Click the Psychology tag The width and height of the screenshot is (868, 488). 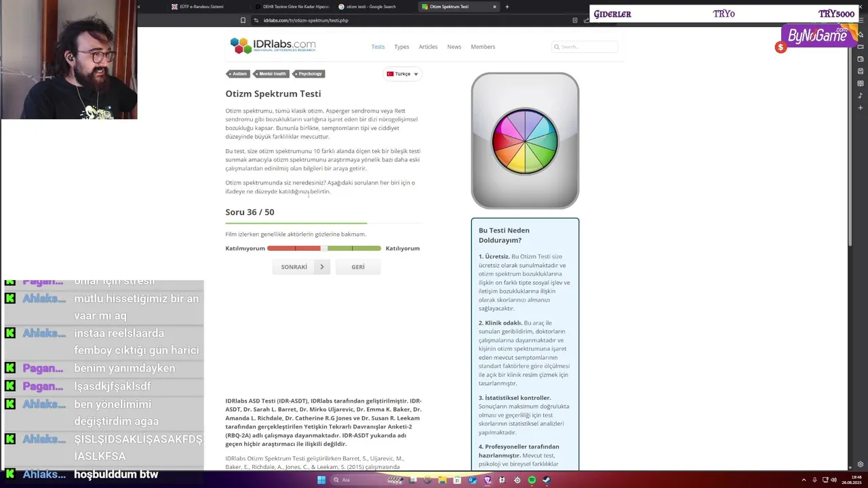[x=309, y=74]
